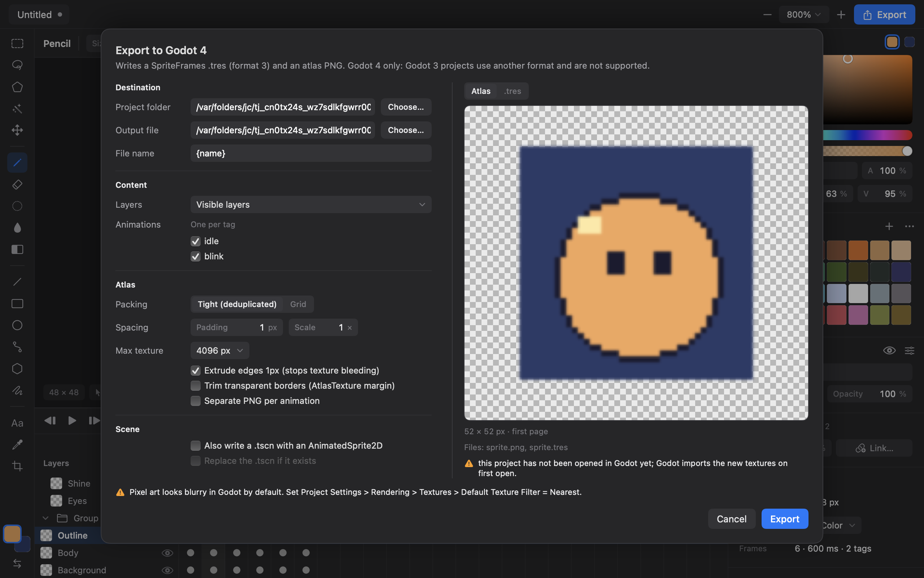Uncheck the idle animation checkbox
Viewport: 924px width, 578px height.
pyautogui.click(x=196, y=241)
